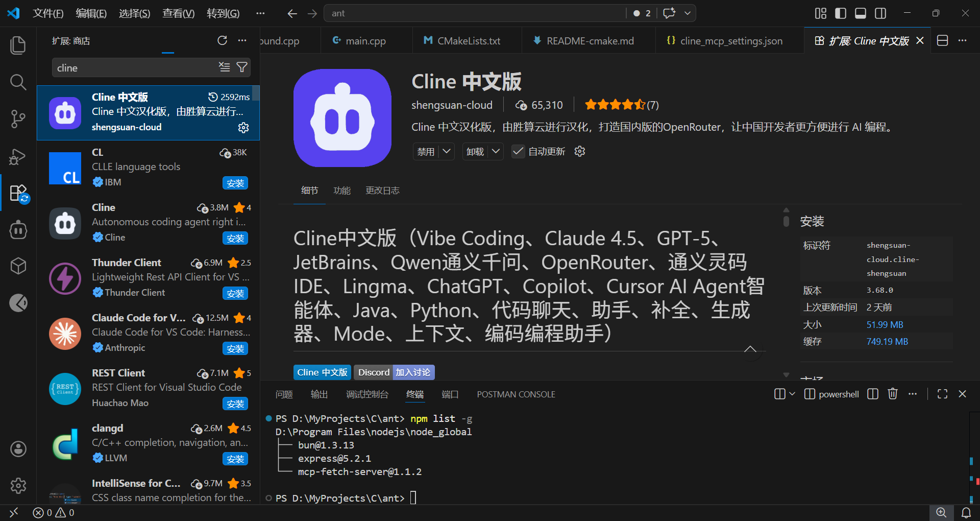
Task: Open the 文件(F) menu
Action: (48, 13)
